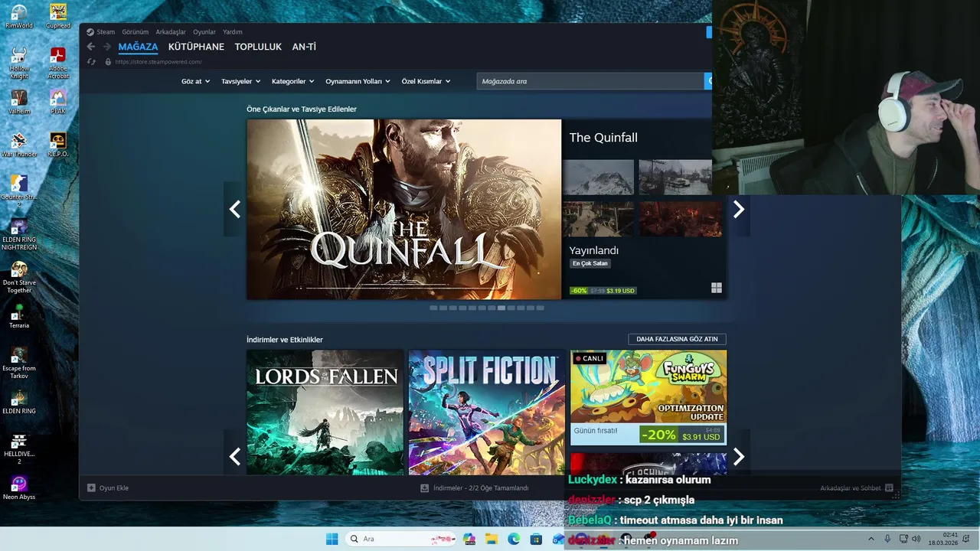Open FunGuys Swarm daily deal
Viewport: 980px width, 551px height.
tap(648, 397)
